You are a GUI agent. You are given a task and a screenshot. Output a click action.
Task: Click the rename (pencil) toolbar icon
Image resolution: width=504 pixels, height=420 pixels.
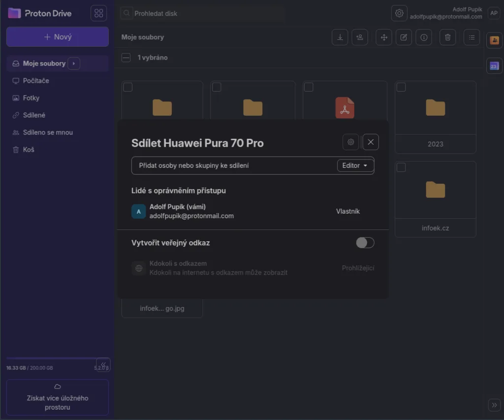coord(404,37)
